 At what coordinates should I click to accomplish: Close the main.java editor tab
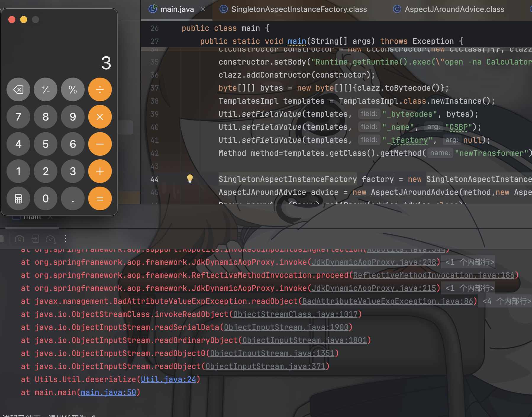coord(203,9)
